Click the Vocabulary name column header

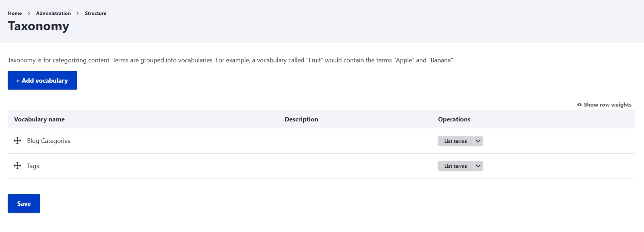point(39,119)
